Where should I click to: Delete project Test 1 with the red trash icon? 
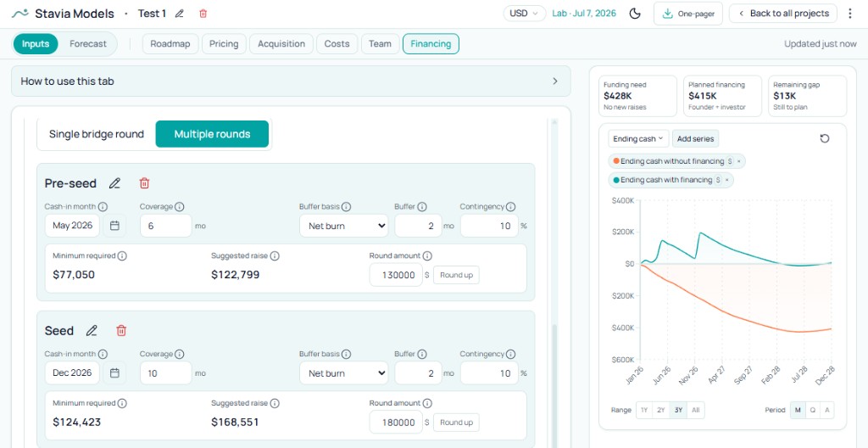(x=203, y=14)
